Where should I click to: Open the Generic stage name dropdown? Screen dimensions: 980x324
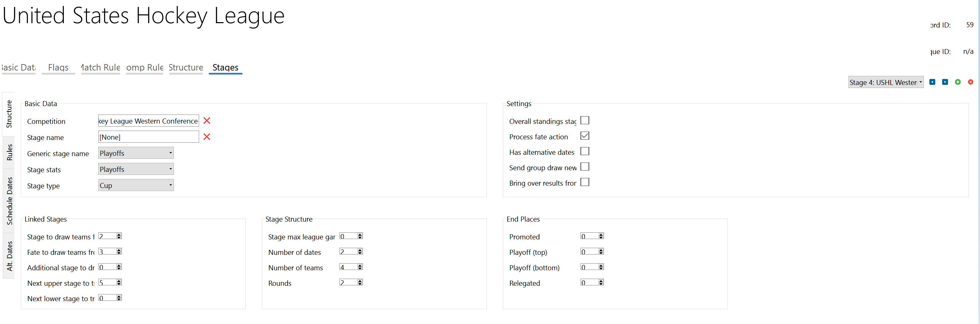[136, 153]
